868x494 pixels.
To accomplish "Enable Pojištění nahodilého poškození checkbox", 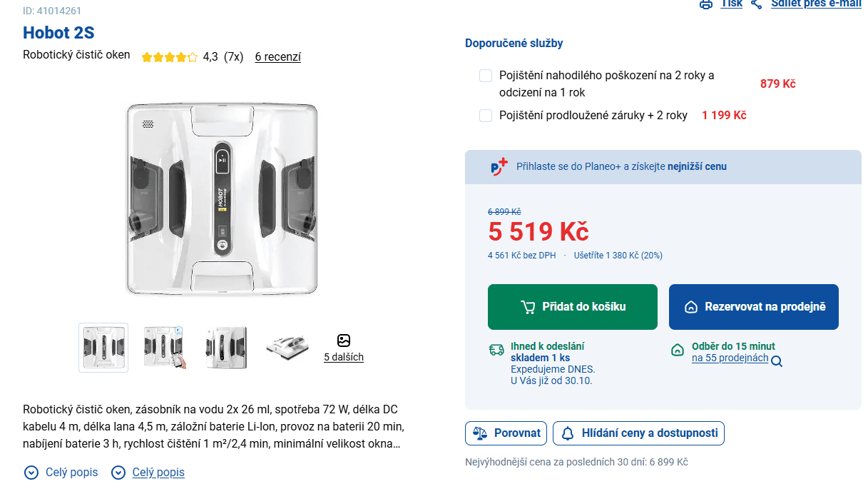I will click(x=486, y=75).
